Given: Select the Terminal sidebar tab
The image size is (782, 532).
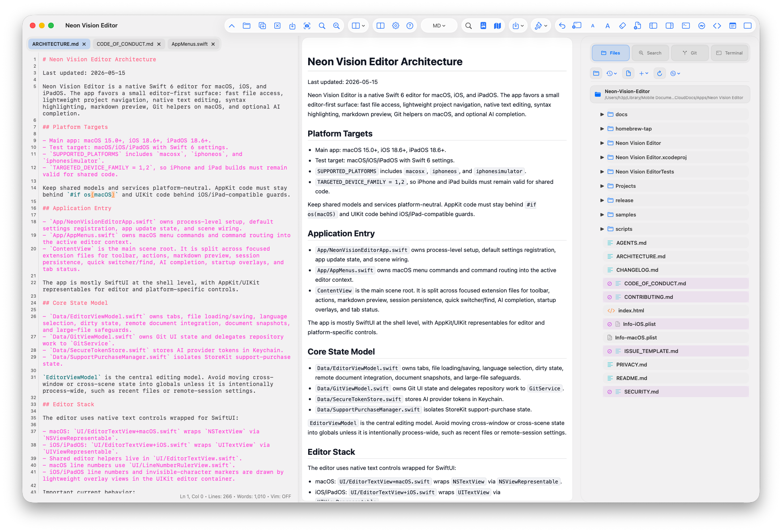Looking at the screenshot, I should tap(729, 53).
